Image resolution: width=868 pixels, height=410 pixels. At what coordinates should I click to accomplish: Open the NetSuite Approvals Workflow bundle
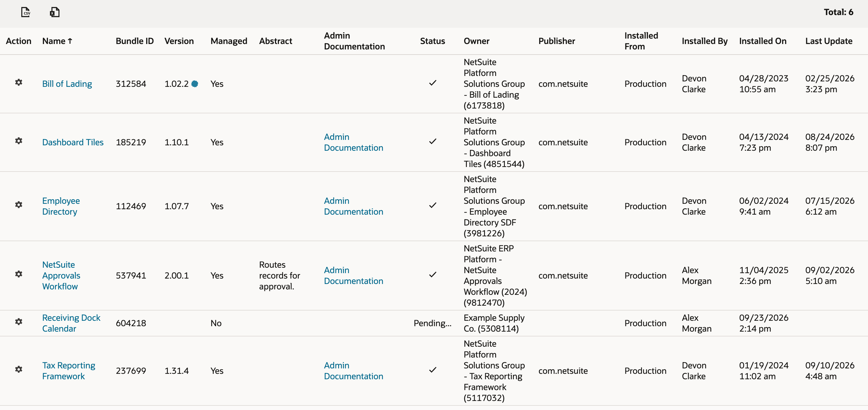[61, 276]
